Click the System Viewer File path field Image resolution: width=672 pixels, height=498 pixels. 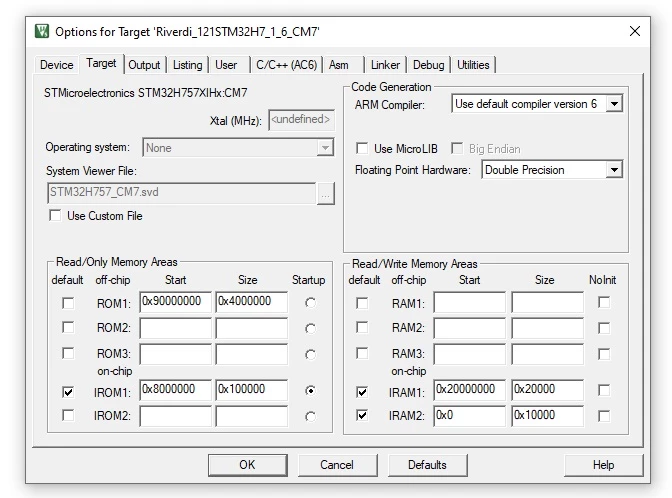pos(182,192)
